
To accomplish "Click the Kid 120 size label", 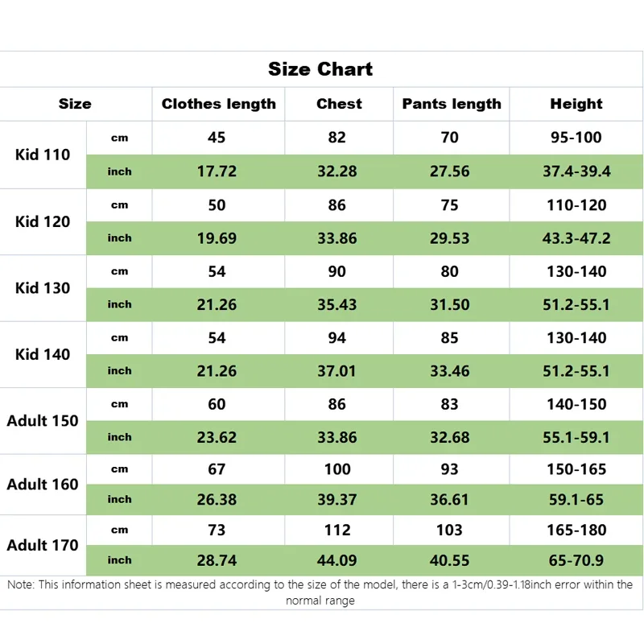I will [43, 221].
